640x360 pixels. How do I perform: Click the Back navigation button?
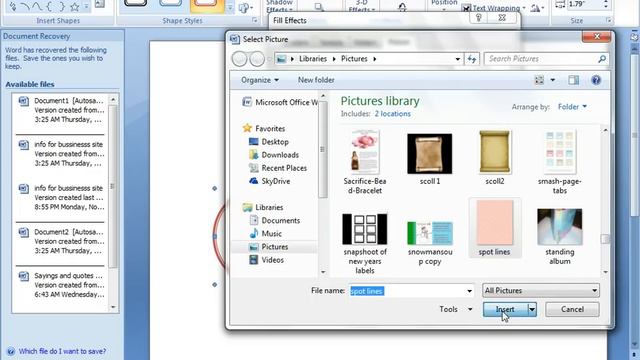(240, 59)
